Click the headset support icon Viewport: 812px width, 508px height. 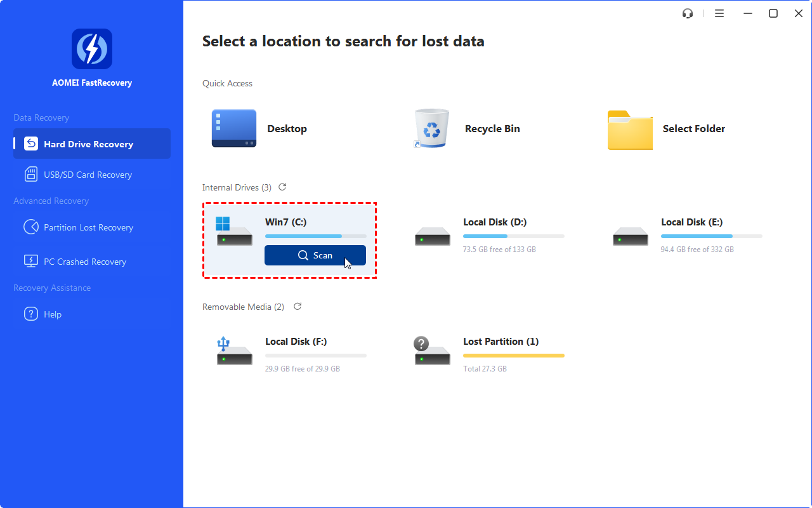point(688,13)
